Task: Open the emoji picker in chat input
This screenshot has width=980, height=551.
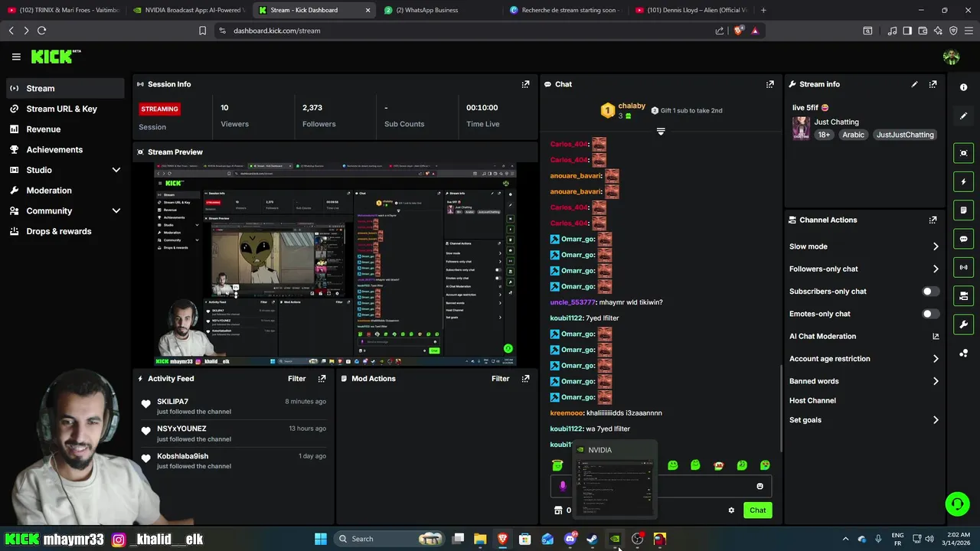Action: tap(759, 486)
